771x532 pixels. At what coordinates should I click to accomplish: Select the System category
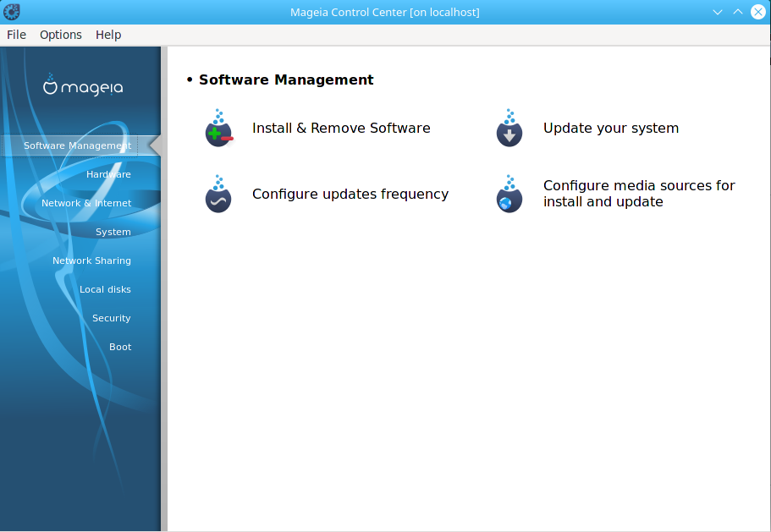click(x=113, y=231)
